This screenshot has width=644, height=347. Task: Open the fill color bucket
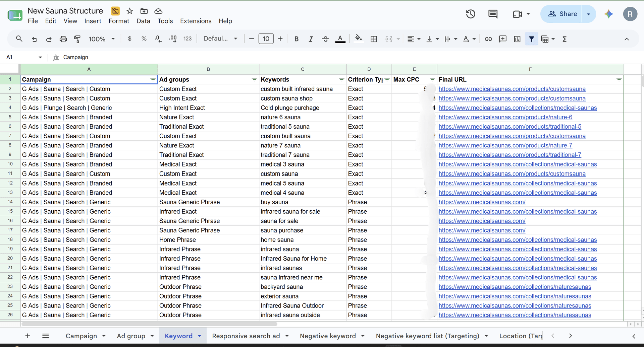359,39
